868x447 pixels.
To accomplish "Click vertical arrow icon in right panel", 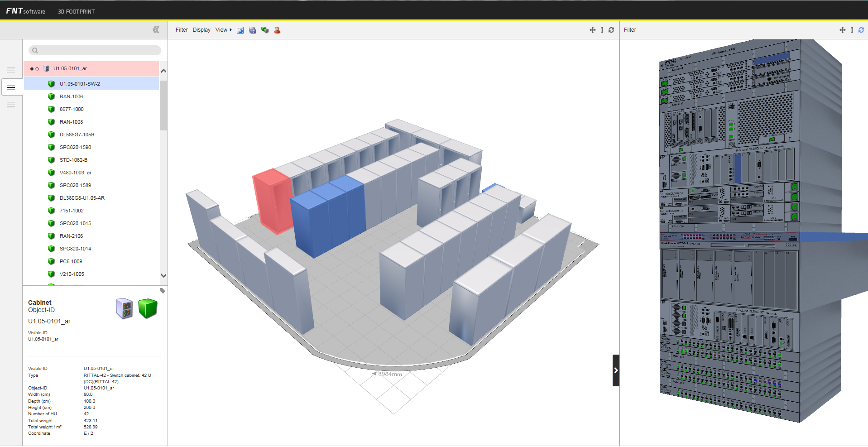I will 852,30.
